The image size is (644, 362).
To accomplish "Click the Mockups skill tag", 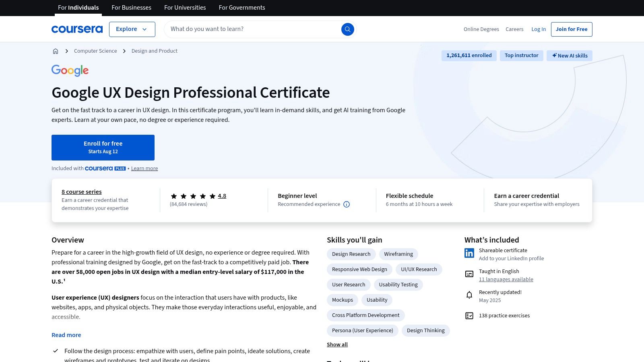I will point(343,300).
